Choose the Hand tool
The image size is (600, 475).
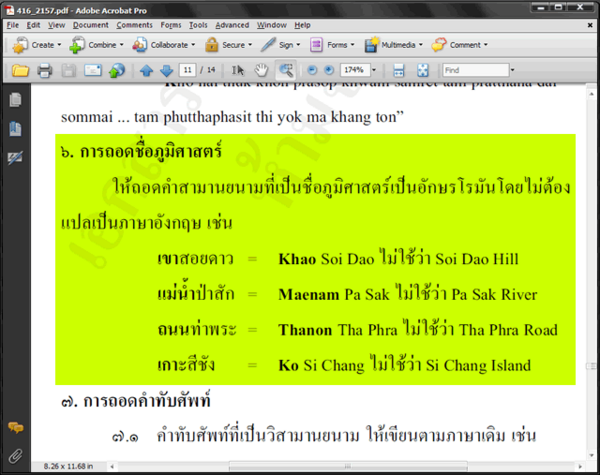261,70
